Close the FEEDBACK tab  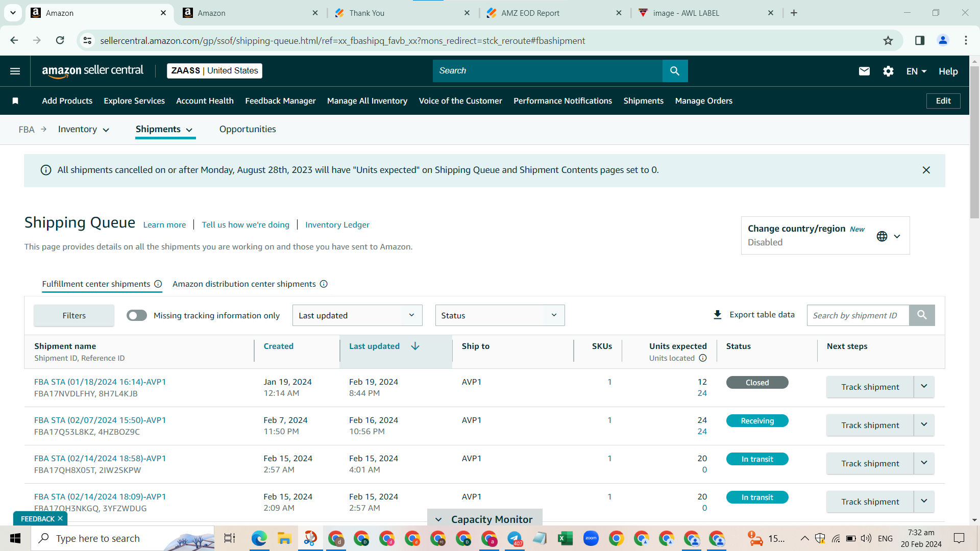point(60,519)
